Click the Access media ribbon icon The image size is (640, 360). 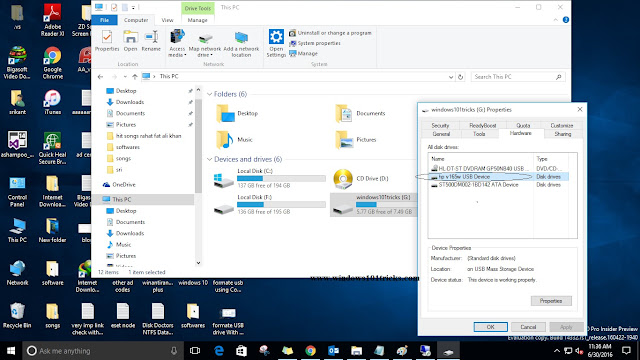pyautogui.click(x=177, y=43)
